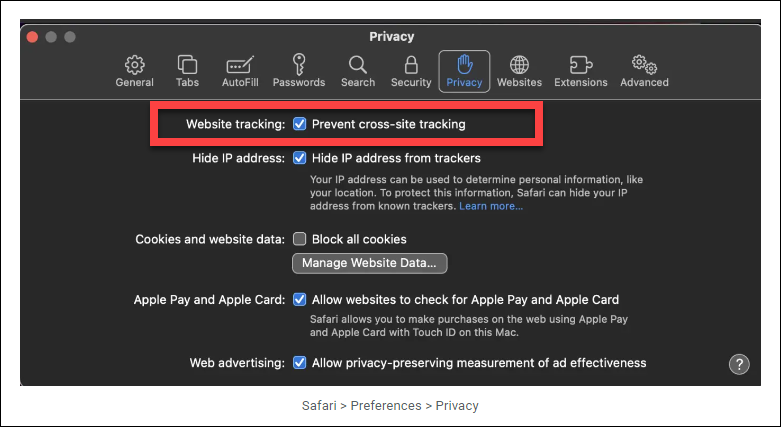Open AutoFill preferences
The width and height of the screenshot is (781, 427).
(x=241, y=70)
